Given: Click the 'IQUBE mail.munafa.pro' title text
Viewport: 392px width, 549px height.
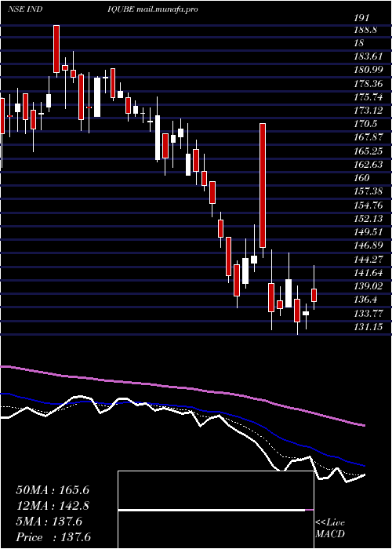Looking at the screenshot, I should pos(153,9).
